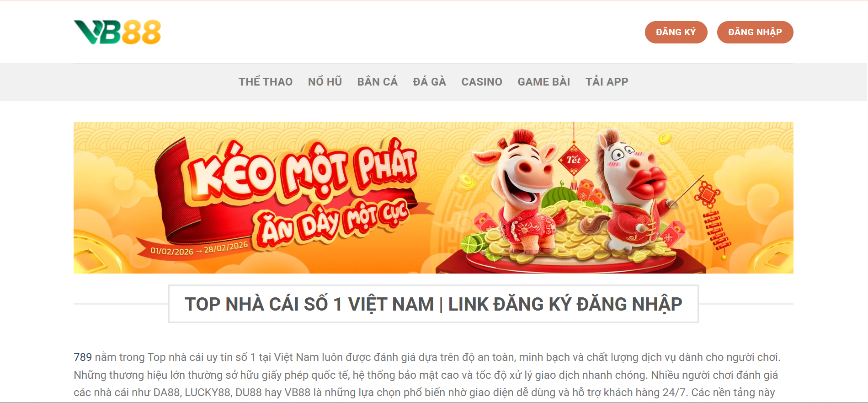This screenshot has height=403, width=868.
Task: Open GAME BÀI menu item
Action: pos(544,82)
